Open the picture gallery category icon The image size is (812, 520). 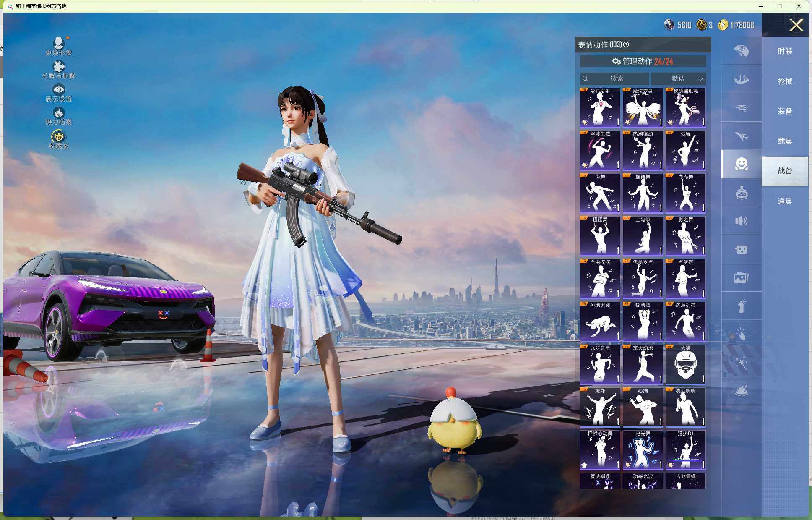pos(741,277)
